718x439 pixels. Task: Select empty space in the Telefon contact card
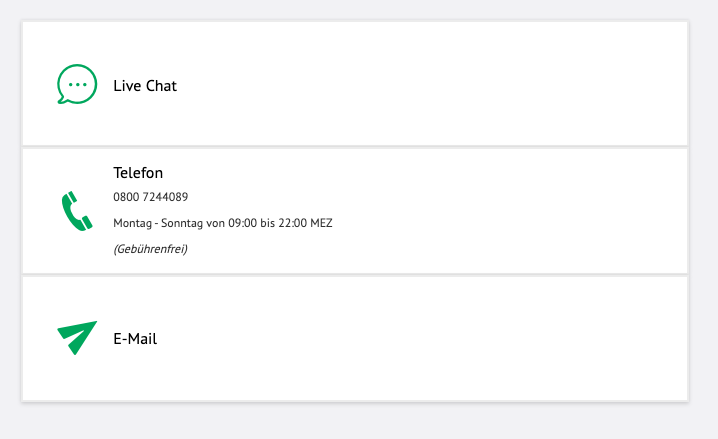[504, 211]
